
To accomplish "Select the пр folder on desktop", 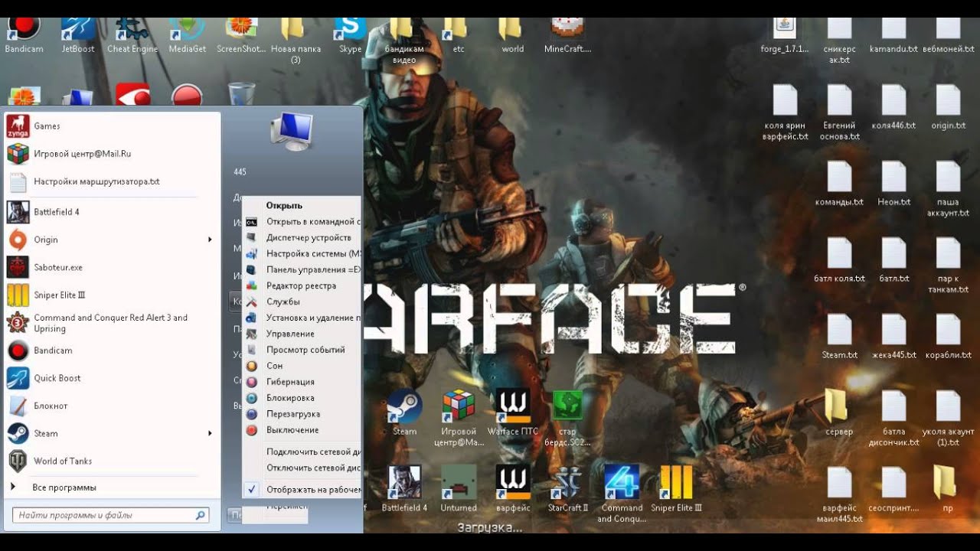I will (948, 488).
